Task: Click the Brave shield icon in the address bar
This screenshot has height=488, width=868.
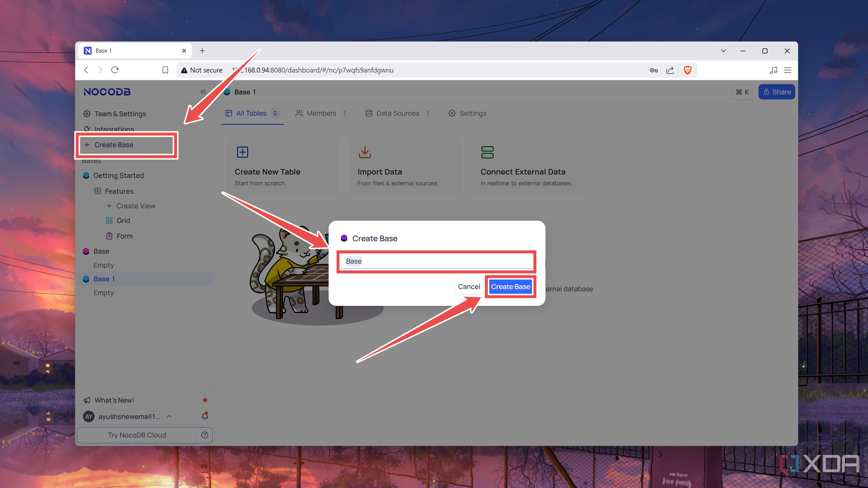Action: (x=688, y=70)
